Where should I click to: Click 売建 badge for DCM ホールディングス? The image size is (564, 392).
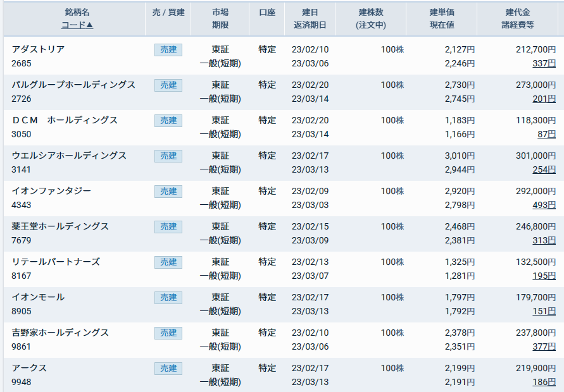pos(168,120)
